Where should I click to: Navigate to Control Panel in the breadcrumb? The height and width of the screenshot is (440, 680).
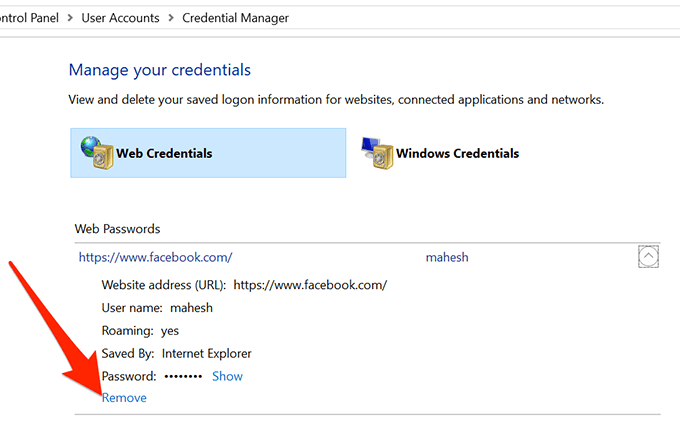[30, 18]
